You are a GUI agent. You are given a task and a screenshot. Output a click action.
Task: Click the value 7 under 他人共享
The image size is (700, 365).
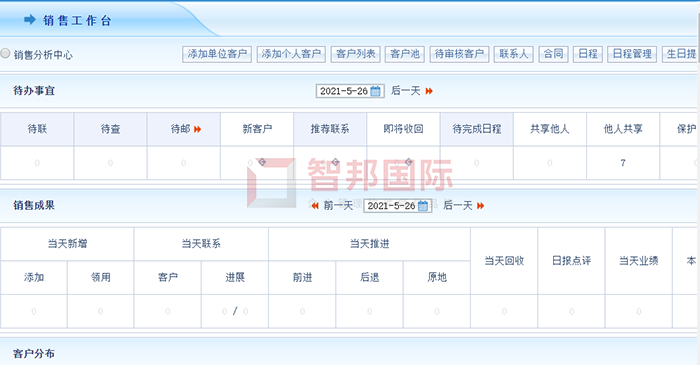click(623, 163)
